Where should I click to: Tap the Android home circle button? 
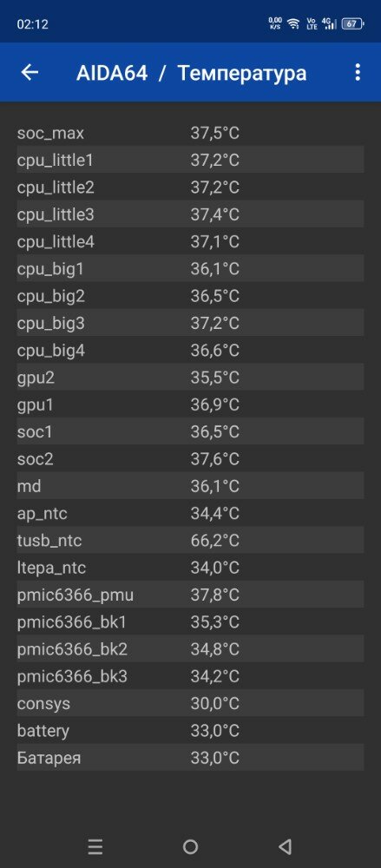click(x=191, y=846)
